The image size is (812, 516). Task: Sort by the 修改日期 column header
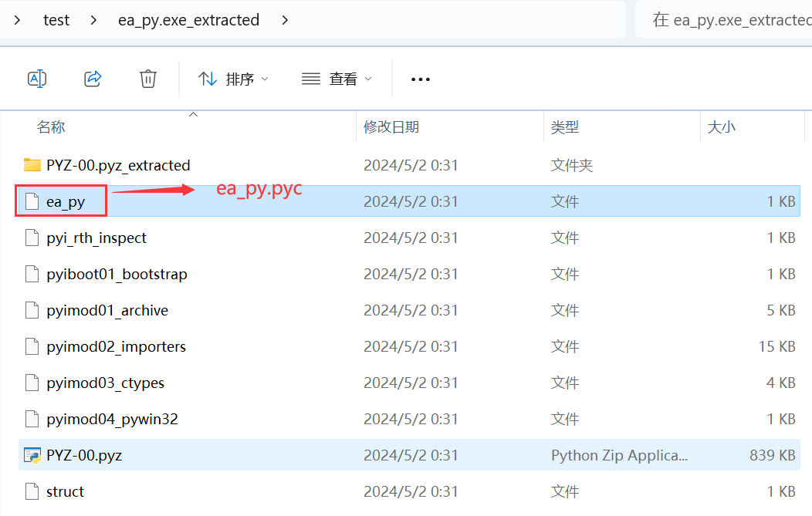pyautogui.click(x=391, y=126)
